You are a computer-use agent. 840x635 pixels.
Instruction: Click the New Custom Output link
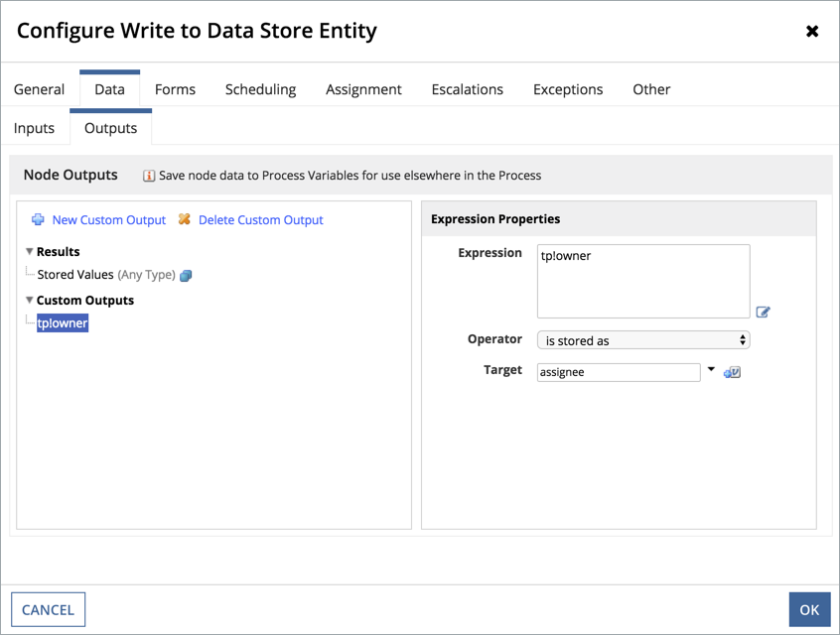click(x=108, y=220)
